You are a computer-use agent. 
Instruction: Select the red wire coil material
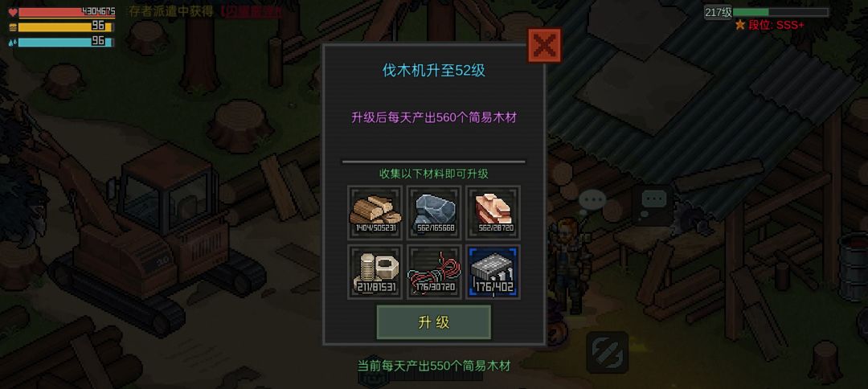pyautogui.click(x=434, y=272)
